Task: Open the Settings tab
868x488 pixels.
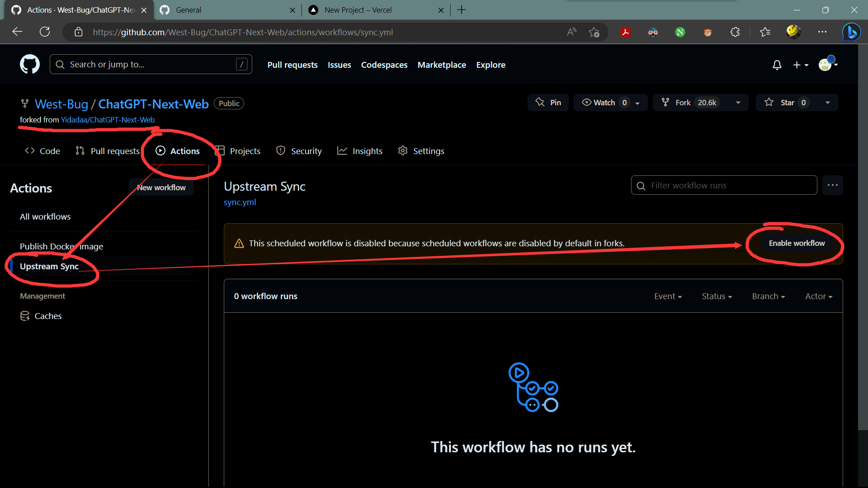Action: 429,150
